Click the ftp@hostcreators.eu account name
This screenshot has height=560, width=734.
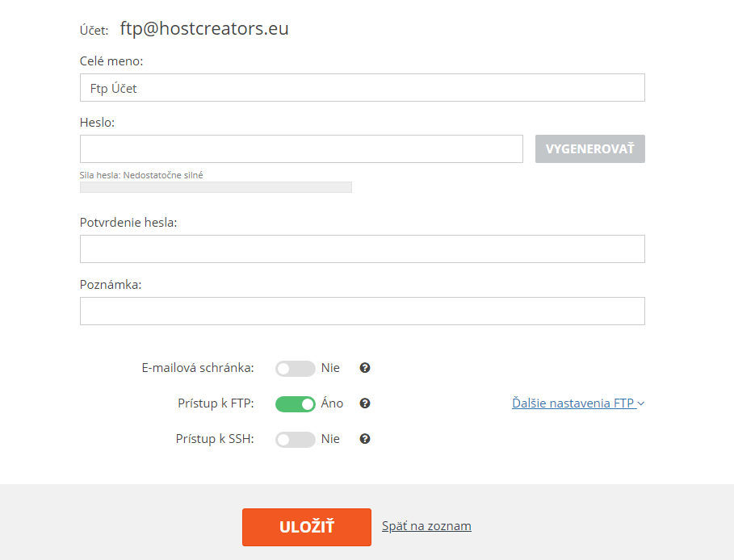pyautogui.click(x=204, y=29)
